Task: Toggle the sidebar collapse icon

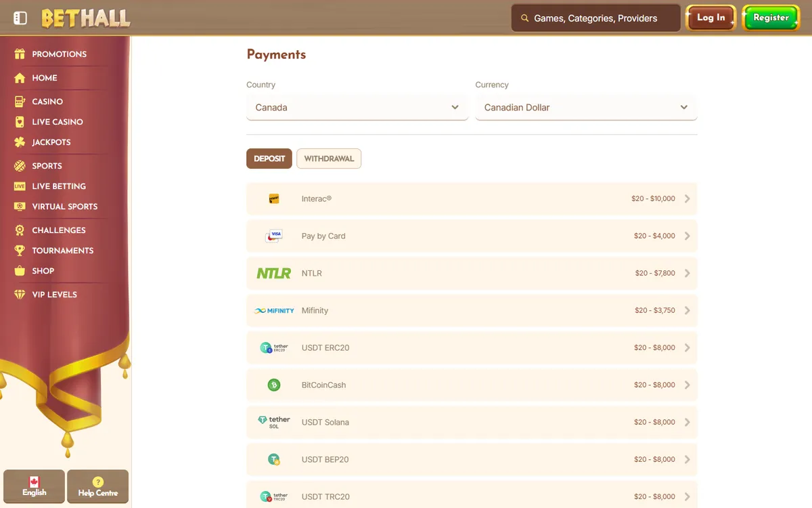Action: point(20,18)
